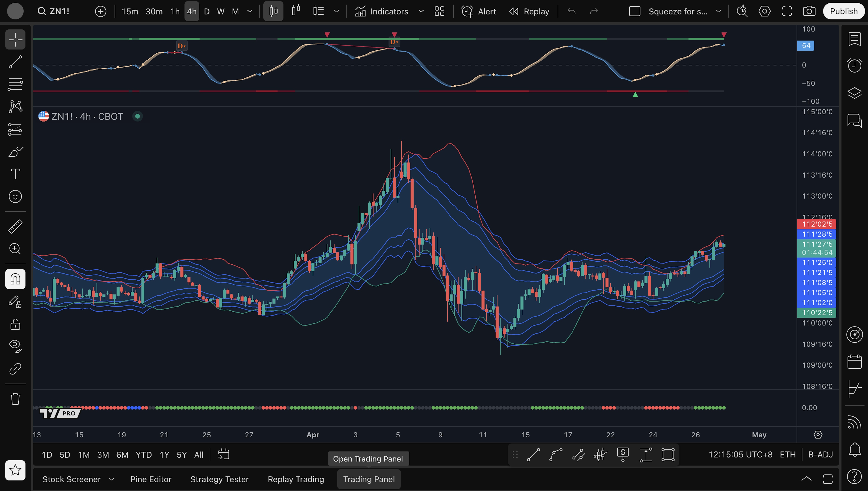Open the forecasting and measurement tools
The height and width of the screenshot is (491, 868).
click(15, 129)
